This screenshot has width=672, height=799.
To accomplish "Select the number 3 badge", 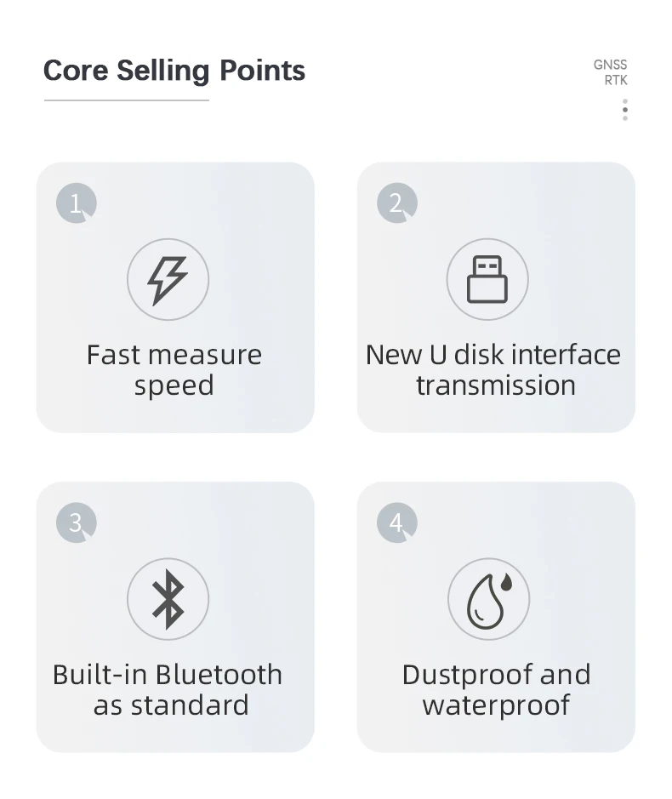I will click(77, 522).
